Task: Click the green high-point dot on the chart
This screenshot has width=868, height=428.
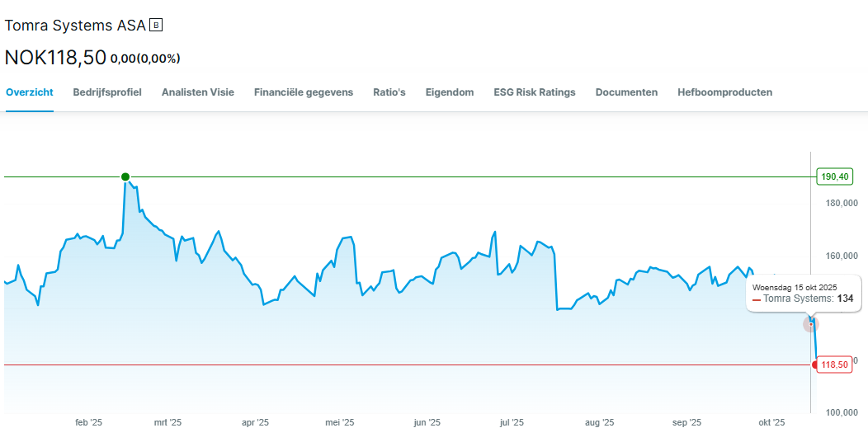Action: (125, 176)
